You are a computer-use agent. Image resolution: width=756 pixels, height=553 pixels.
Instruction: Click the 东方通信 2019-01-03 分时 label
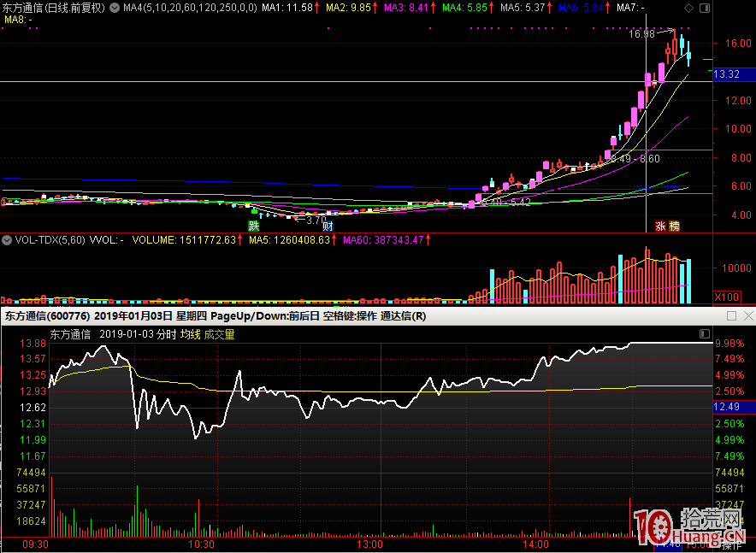pos(113,334)
